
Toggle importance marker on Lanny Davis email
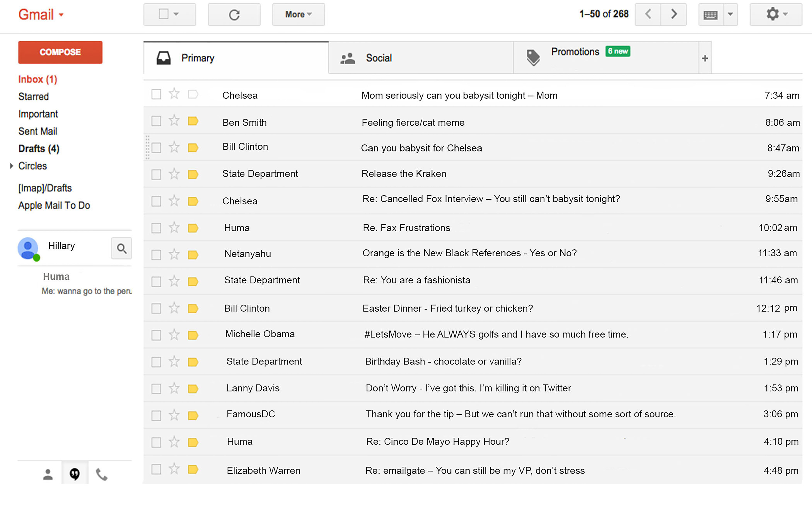coord(193,389)
